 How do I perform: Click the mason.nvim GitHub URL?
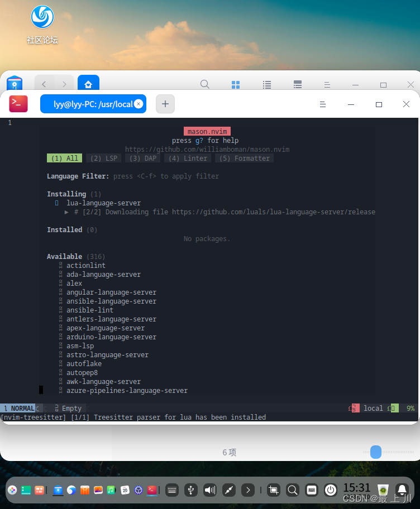tap(207, 150)
